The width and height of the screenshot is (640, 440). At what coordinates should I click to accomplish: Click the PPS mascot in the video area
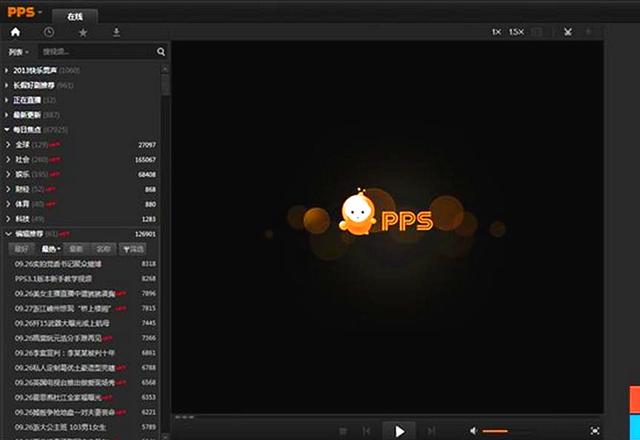357,212
